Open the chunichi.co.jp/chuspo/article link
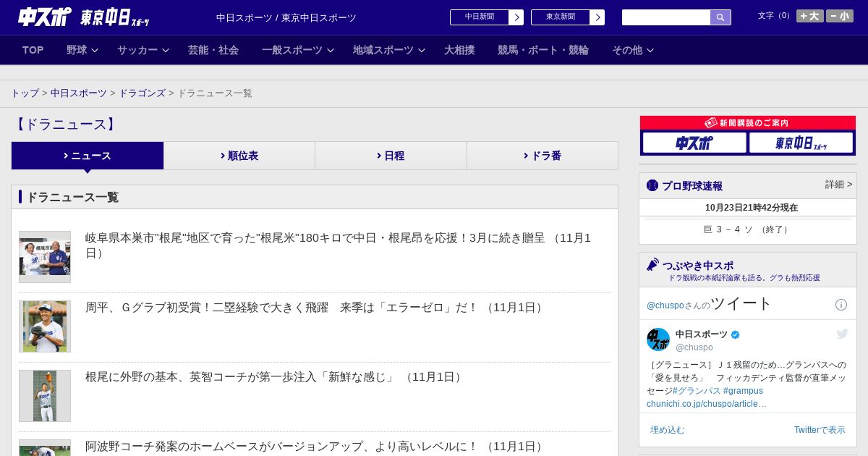 (x=707, y=404)
